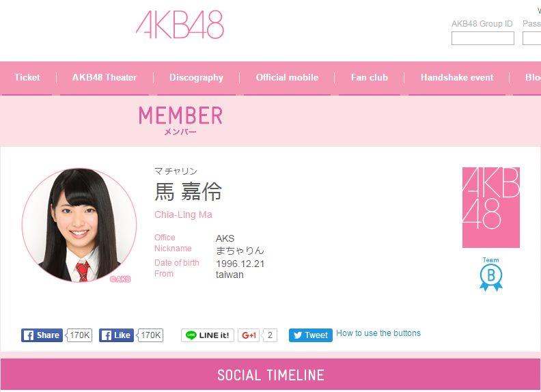Click the SOCIAL TIMELINE banner
Viewport: 541px width, 392px height.
[270, 374]
